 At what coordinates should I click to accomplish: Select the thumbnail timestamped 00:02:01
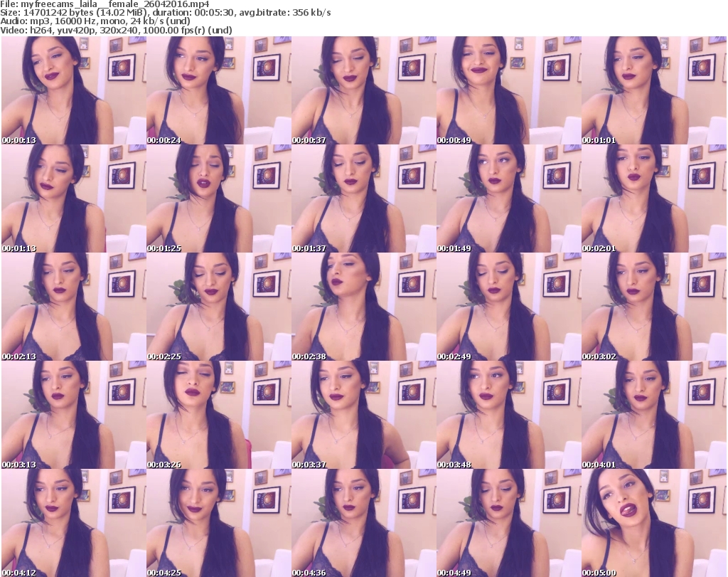pos(654,198)
